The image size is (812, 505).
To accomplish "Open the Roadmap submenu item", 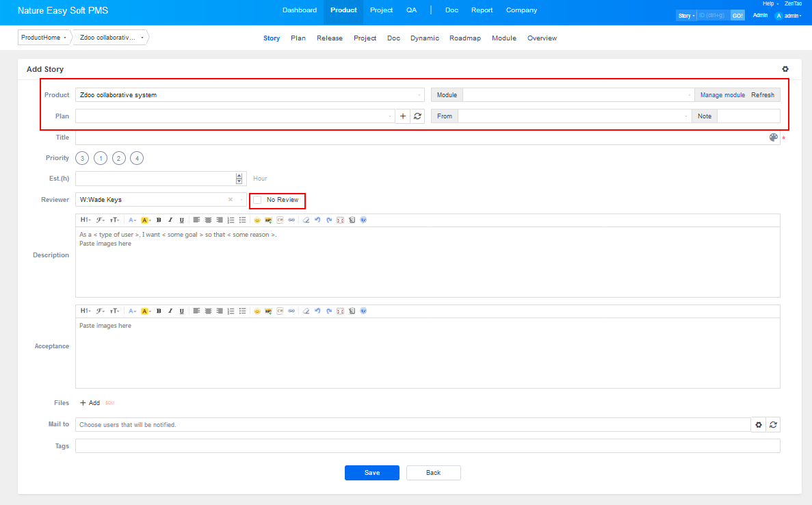I will tap(465, 38).
